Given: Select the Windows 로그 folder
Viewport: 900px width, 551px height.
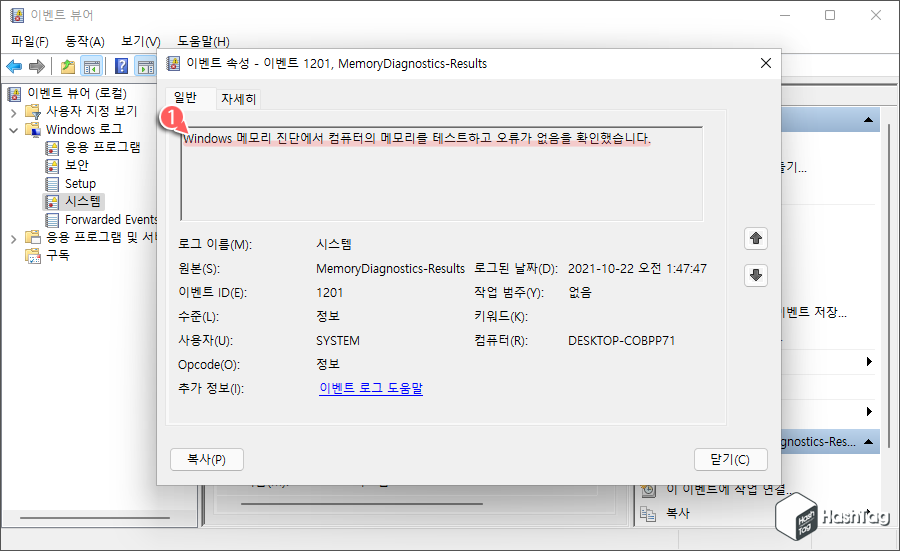Looking at the screenshot, I should click(84, 129).
